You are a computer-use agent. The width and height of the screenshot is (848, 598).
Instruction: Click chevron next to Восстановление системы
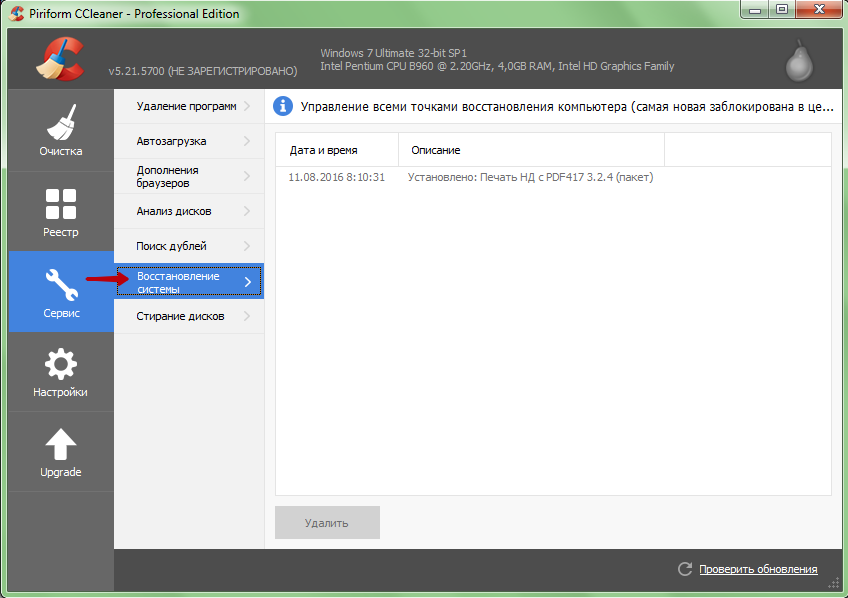248,282
